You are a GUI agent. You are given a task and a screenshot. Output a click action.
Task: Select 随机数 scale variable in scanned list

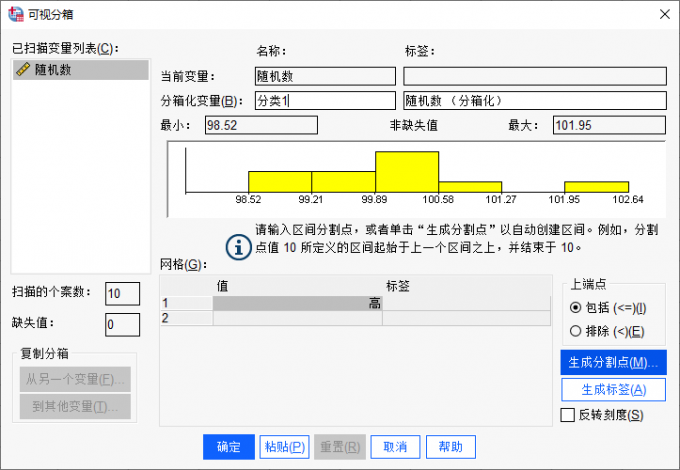(x=81, y=70)
